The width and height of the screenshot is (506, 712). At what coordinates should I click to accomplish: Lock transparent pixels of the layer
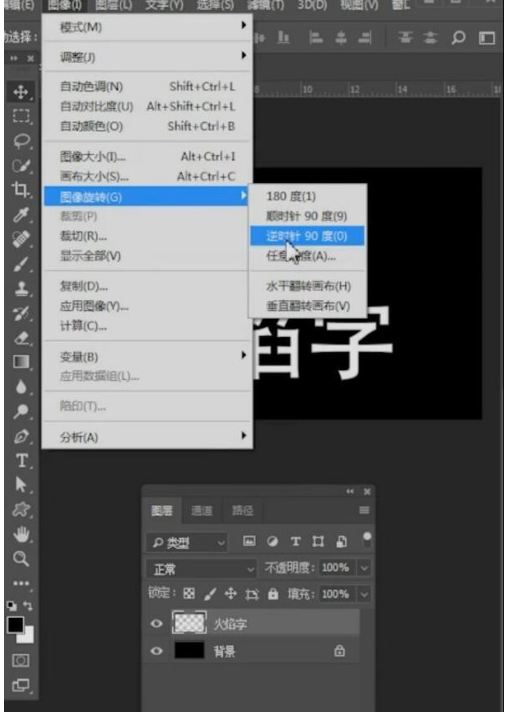tap(189, 593)
